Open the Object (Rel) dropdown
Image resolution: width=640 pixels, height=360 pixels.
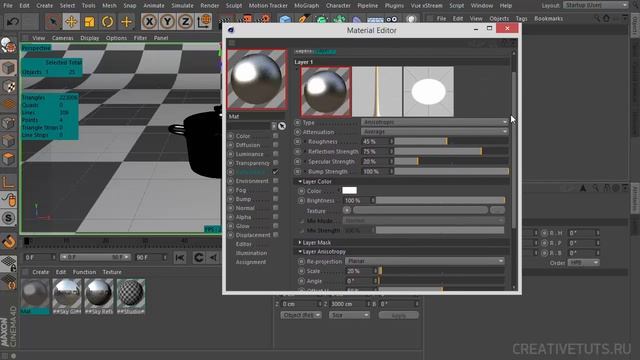[301, 315]
